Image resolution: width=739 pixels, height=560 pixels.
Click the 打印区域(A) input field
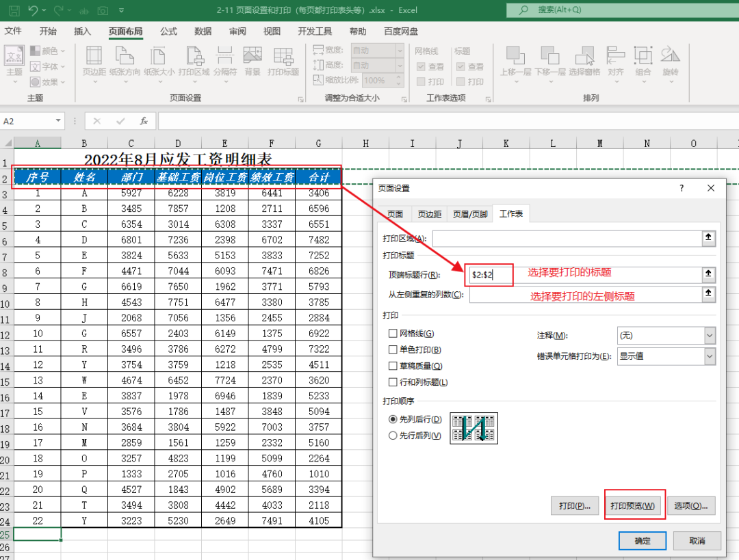click(x=567, y=239)
